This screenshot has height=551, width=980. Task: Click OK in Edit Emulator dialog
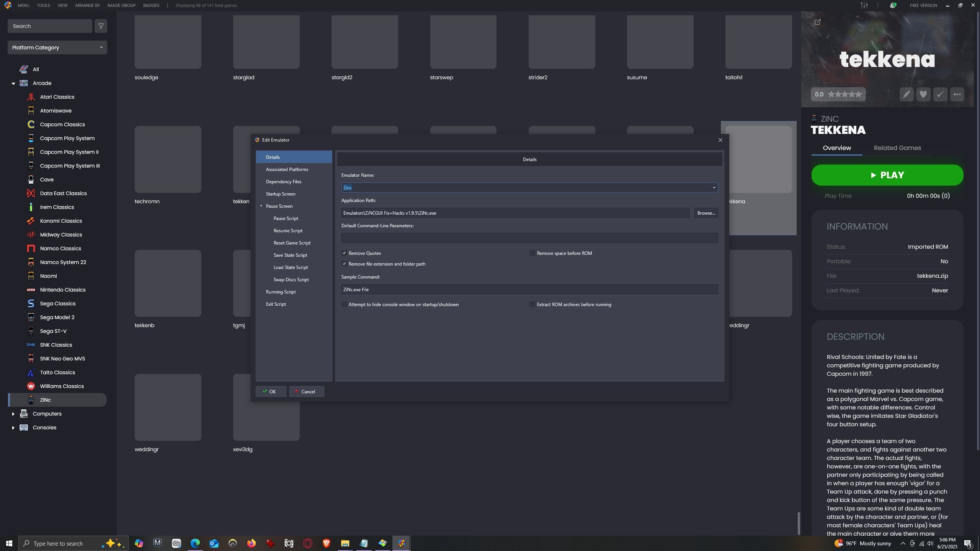coord(271,391)
